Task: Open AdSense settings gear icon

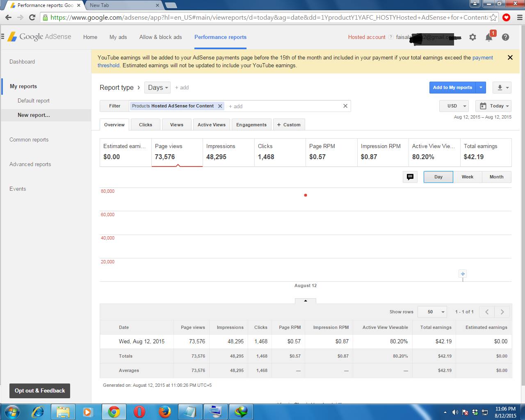Action: (x=472, y=37)
